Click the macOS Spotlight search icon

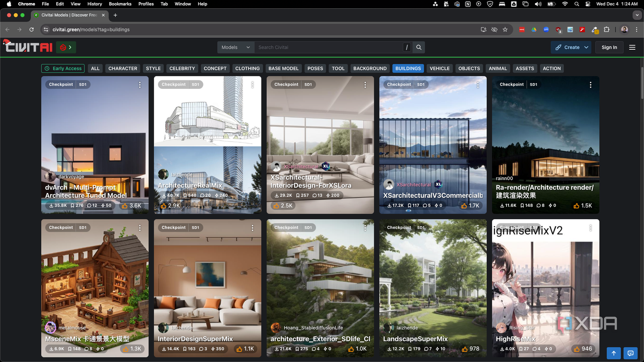(577, 4)
